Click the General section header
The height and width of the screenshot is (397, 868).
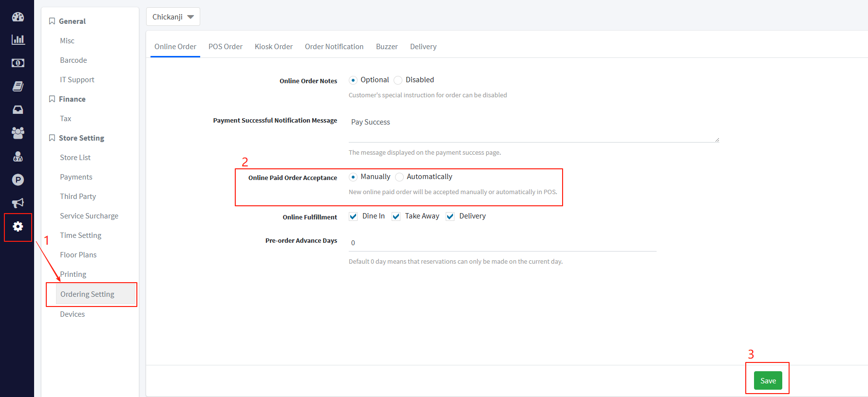click(72, 21)
